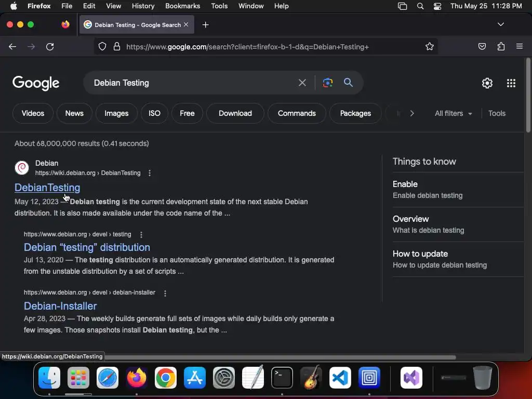
Task: Click the vertical page scrollbar thumb
Action: [x=528, y=95]
